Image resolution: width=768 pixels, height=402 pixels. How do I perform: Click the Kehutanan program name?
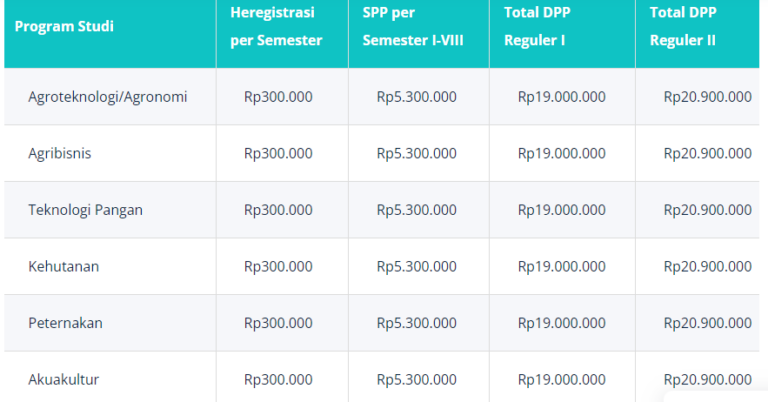[64, 267]
